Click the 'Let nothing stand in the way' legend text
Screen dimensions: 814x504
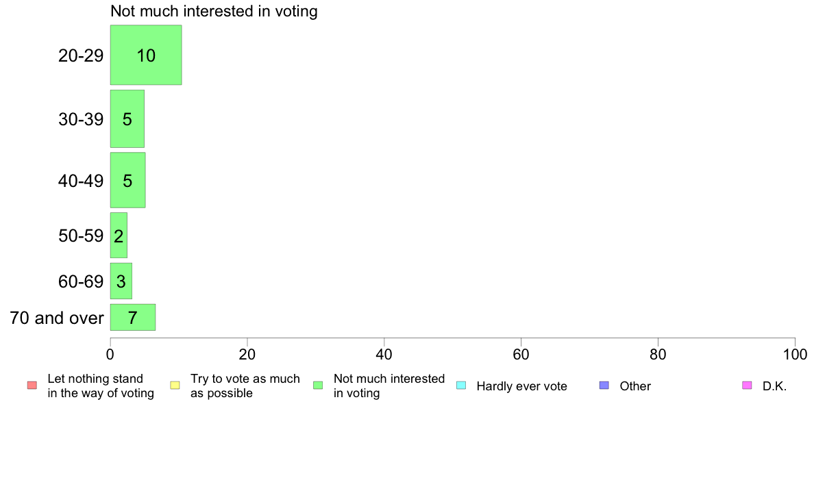tap(100, 386)
